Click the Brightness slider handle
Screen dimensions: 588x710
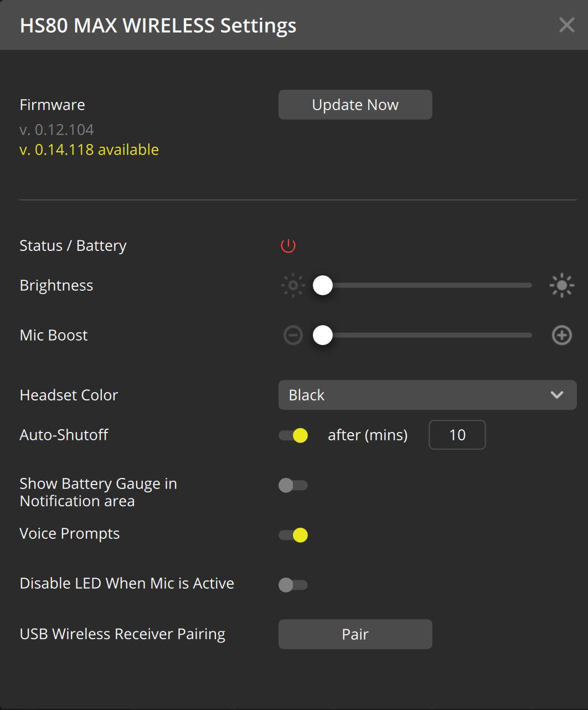coord(323,286)
